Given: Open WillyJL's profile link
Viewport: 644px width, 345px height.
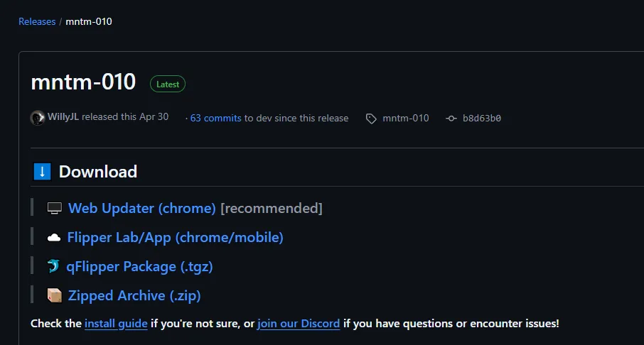Looking at the screenshot, I should (63, 117).
